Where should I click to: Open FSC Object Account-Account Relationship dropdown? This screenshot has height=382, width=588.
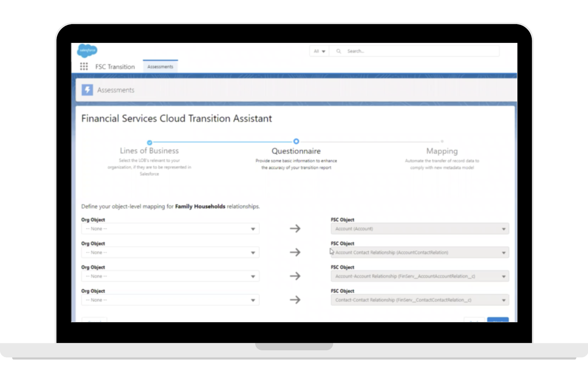click(420, 276)
